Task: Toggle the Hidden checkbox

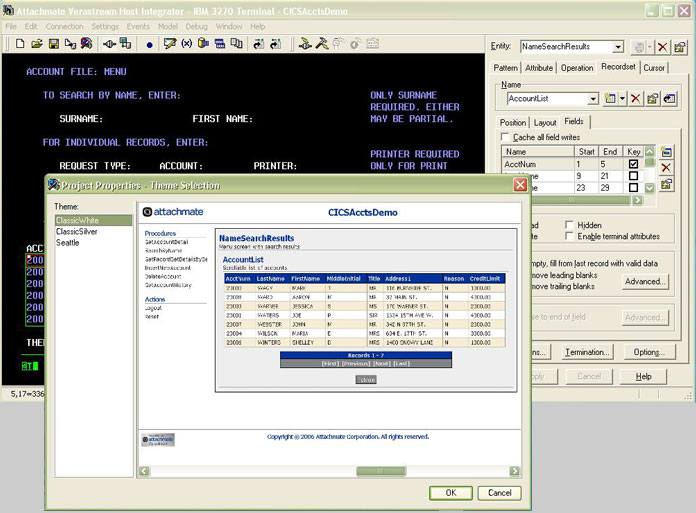Action: (x=570, y=226)
